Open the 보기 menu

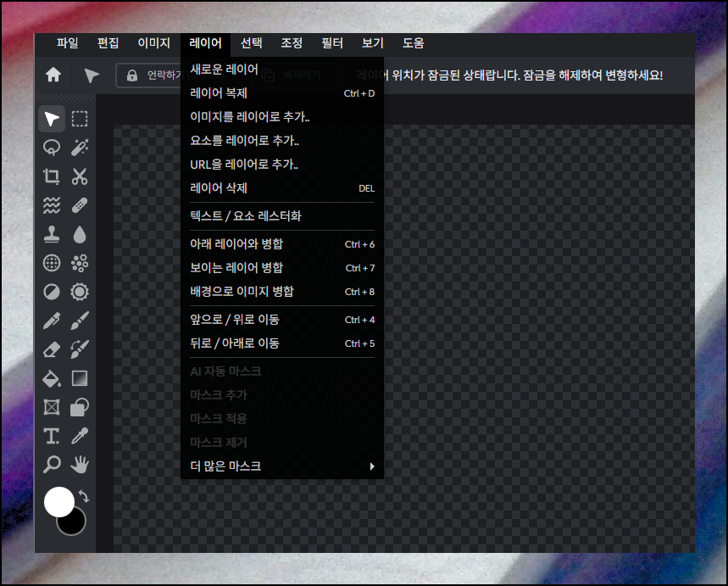tap(373, 43)
